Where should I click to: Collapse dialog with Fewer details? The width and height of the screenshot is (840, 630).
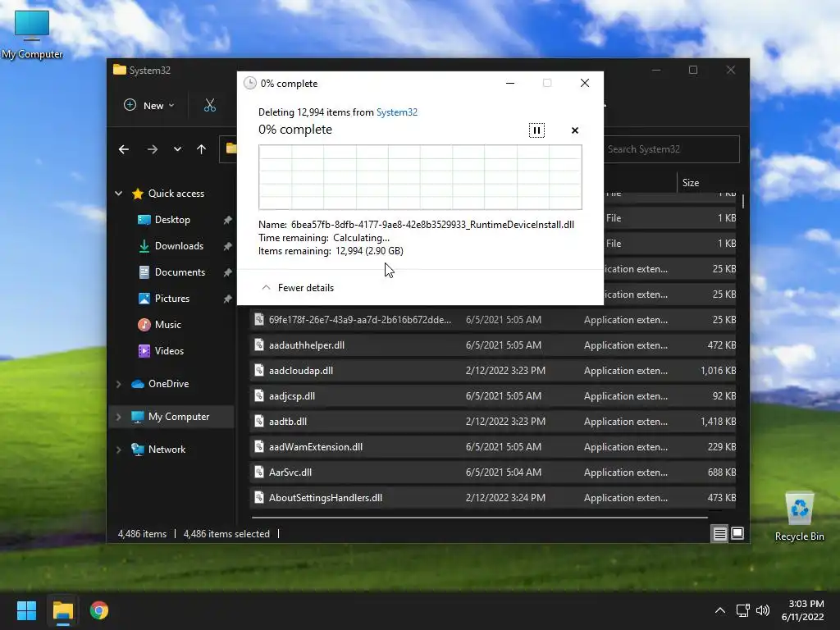(298, 288)
